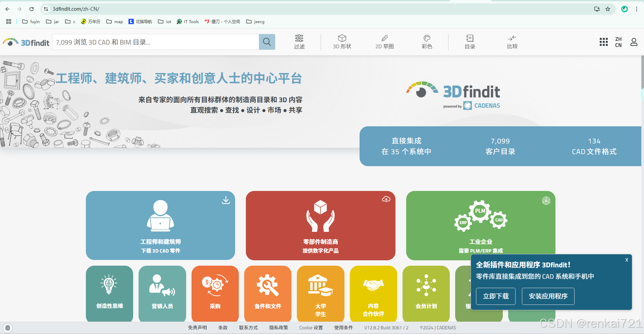This screenshot has height=334, width=644.
Task: Open the 过滤 filter tool
Action: pyautogui.click(x=299, y=42)
